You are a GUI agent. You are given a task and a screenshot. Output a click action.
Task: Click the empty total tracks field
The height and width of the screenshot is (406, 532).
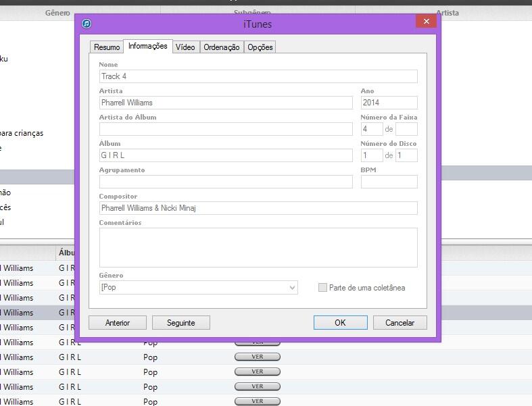click(x=406, y=129)
